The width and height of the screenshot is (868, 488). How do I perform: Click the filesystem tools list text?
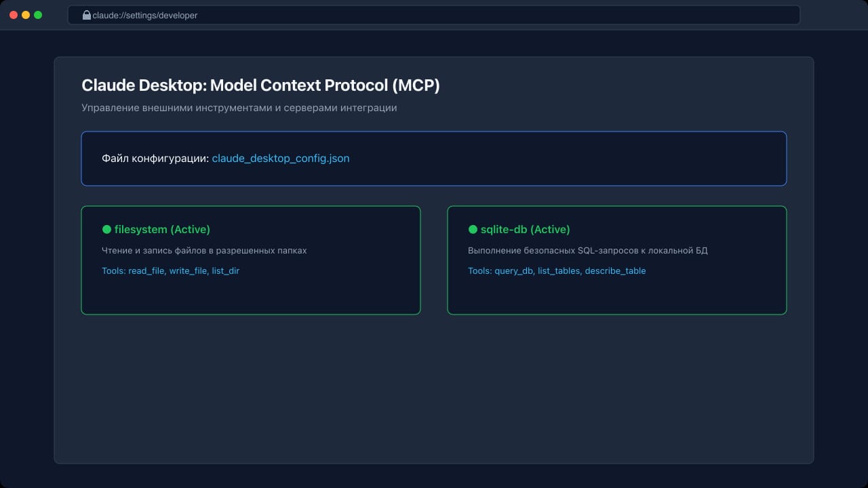pos(171,271)
